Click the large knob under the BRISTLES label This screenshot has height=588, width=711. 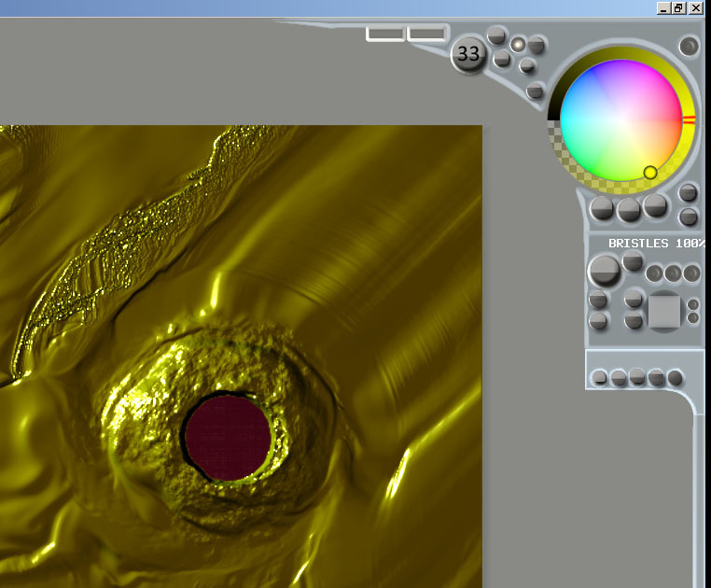coord(605,272)
